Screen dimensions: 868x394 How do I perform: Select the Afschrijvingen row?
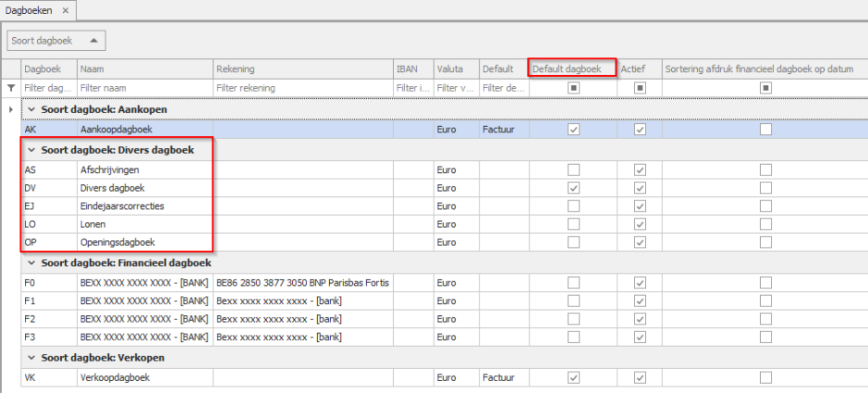pos(445,169)
